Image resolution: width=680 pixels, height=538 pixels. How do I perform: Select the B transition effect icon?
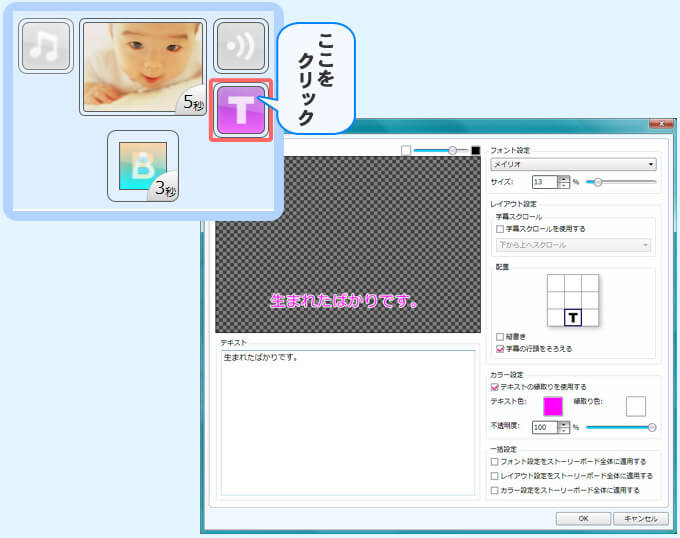[142, 166]
